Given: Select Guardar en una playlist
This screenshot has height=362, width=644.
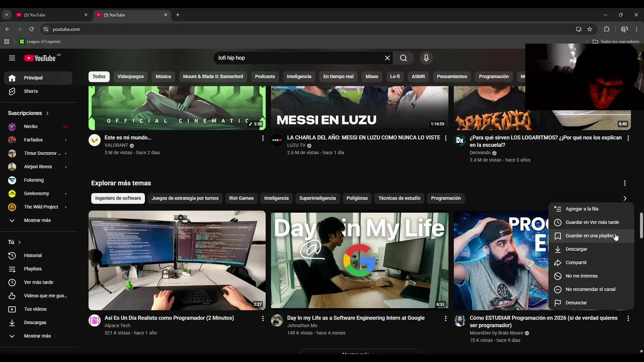Looking at the screenshot, I should click(591, 236).
